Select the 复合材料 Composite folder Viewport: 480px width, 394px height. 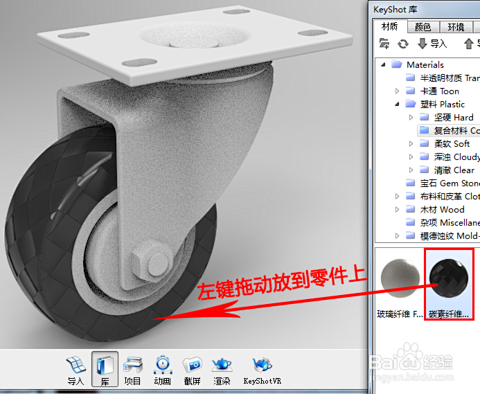tap(449, 131)
